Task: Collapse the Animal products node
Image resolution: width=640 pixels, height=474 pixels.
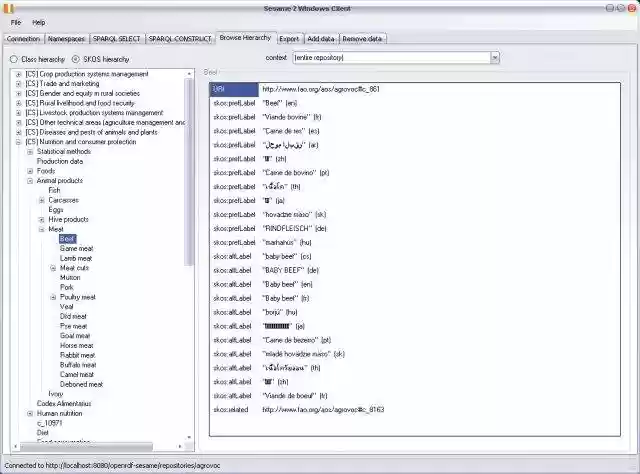Action: point(30,181)
